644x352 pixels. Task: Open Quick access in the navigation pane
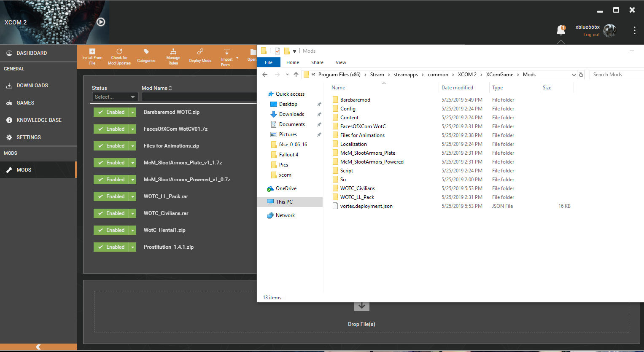290,94
